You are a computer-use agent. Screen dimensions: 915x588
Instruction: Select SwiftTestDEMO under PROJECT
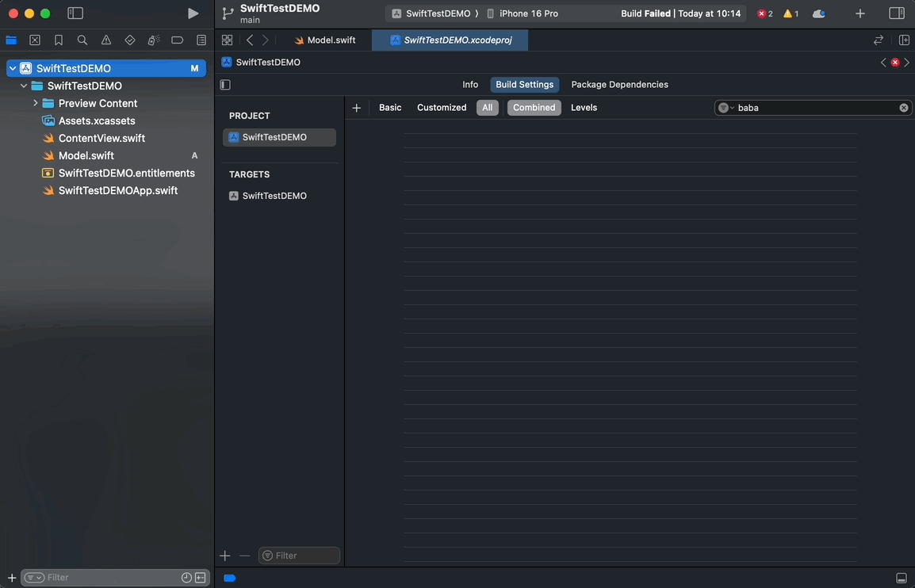[280, 137]
